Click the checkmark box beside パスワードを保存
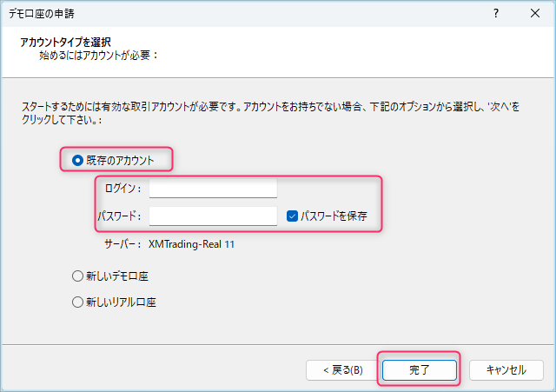Screen dimensions: 556x392 point(293,216)
